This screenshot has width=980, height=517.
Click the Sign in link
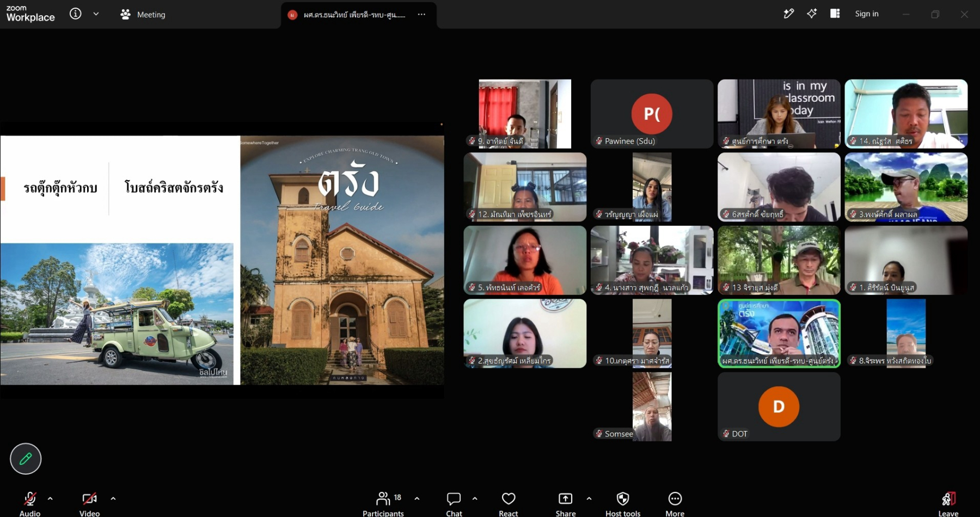[867, 14]
